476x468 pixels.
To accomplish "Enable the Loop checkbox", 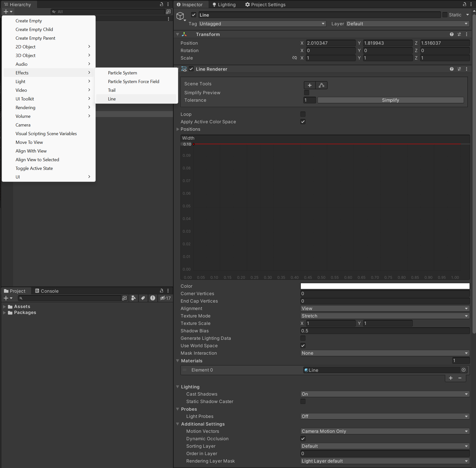I will [303, 114].
